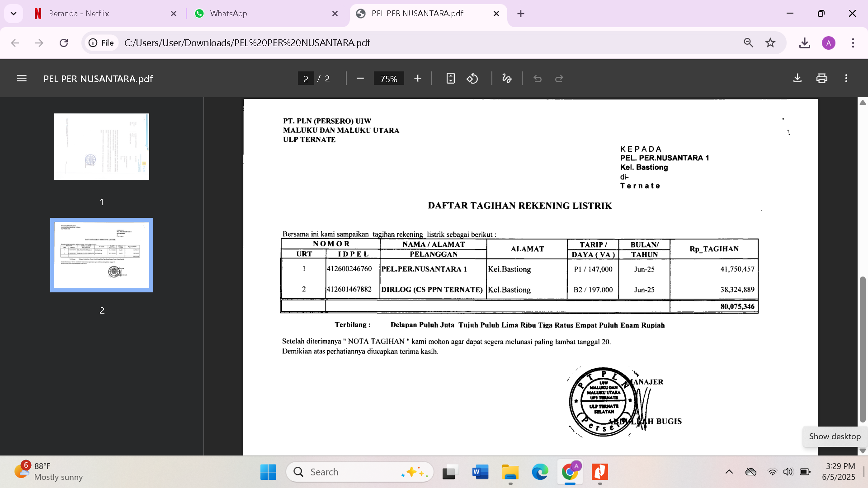Viewport: 868px width, 488px height.
Task: Click the 75% zoom level field
Action: 389,79
